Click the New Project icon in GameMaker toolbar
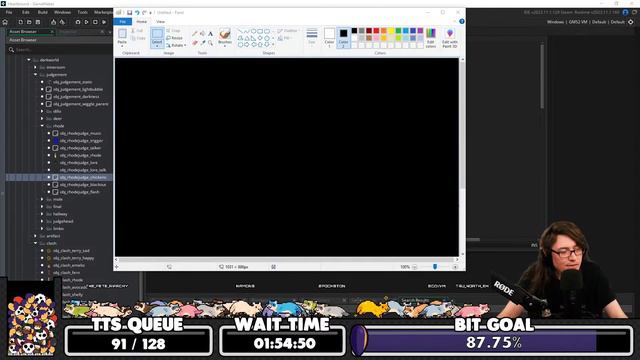This screenshot has height=360, width=640. [20, 22]
